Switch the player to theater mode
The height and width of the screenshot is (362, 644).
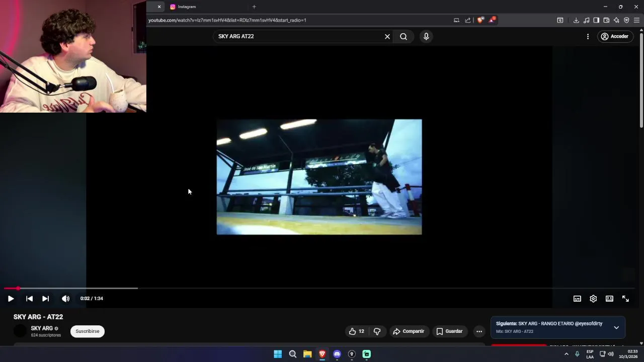tap(609, 299)
